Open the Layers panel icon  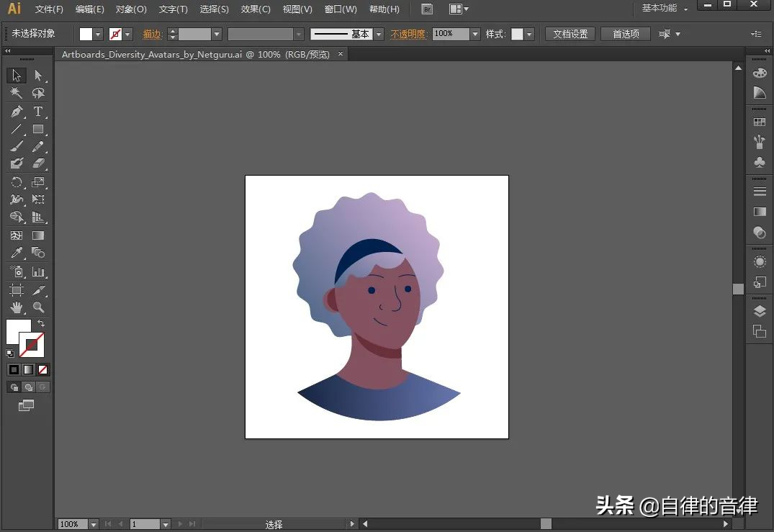760,311
